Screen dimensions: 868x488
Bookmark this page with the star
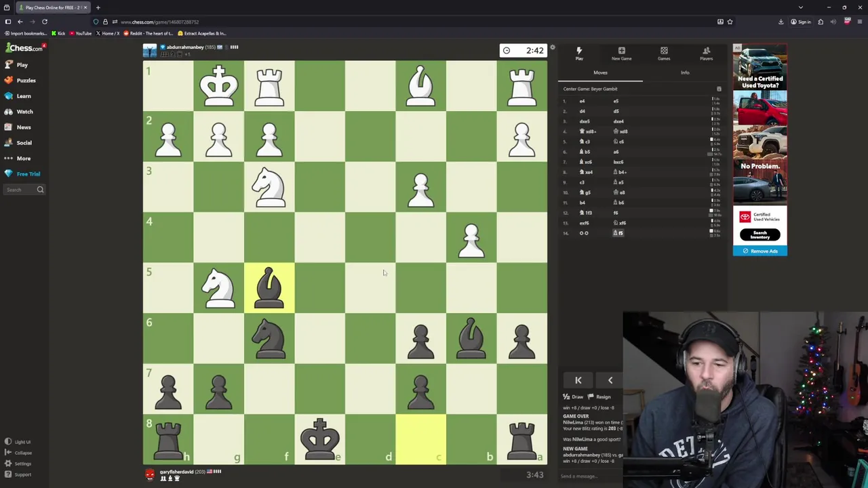(x=730, y=22)
